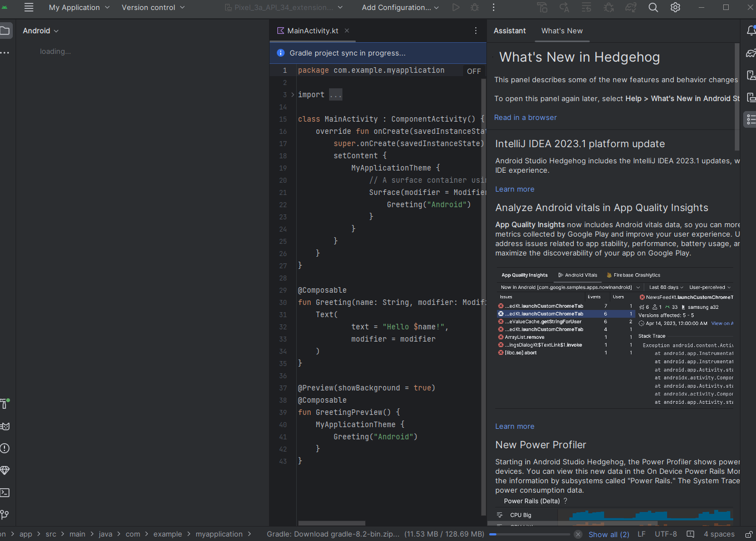Click the Debug app bug icon

[x=475, y=7]
